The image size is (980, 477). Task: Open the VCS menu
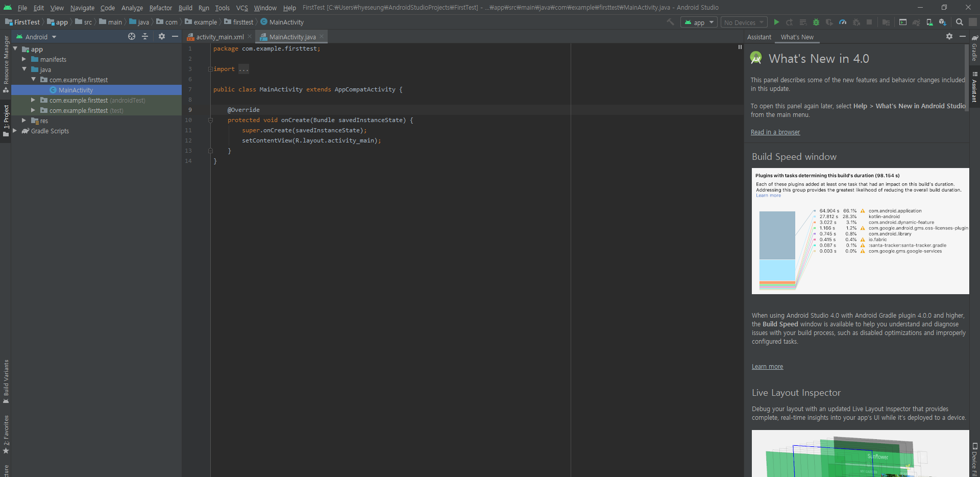coord(242,8)
